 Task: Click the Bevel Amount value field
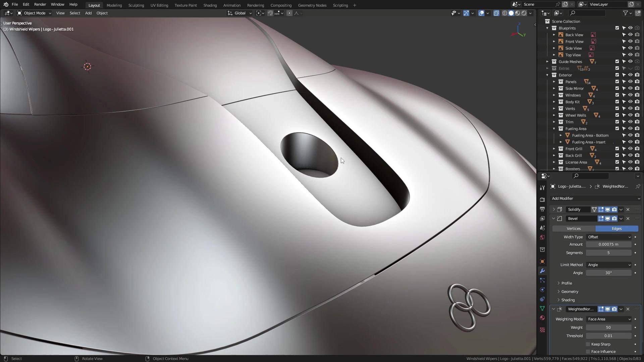tap(608, 244)
